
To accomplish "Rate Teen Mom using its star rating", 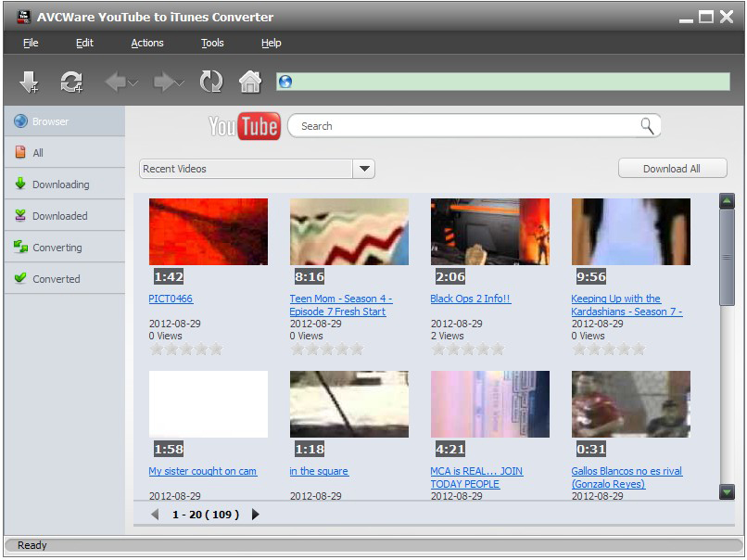I will (327, 350).
